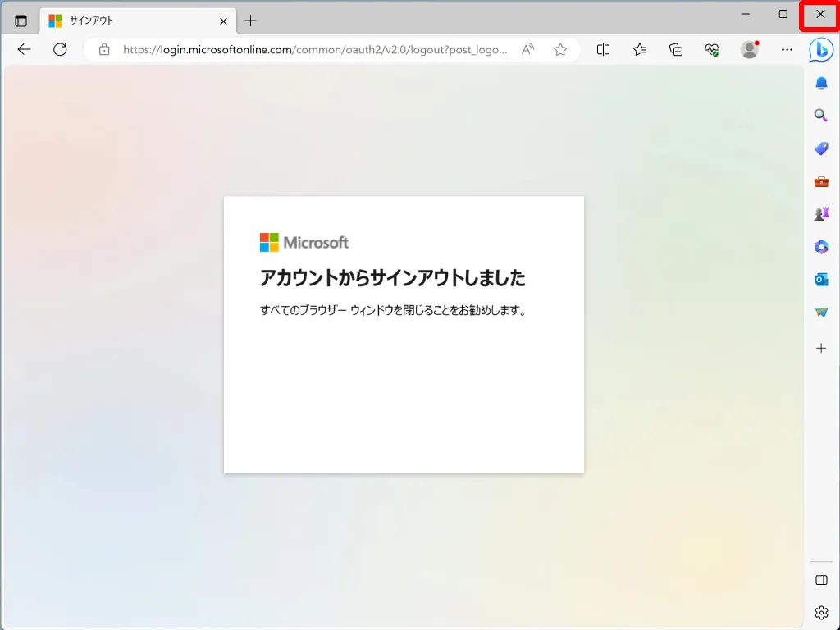The height and width of the screenshot is (630, 840).
Task: Go back to the previous page
Action: [x=24, y=50]
